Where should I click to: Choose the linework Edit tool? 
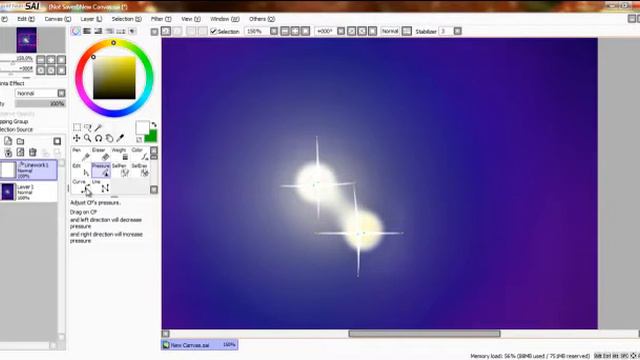coord(81,170)
